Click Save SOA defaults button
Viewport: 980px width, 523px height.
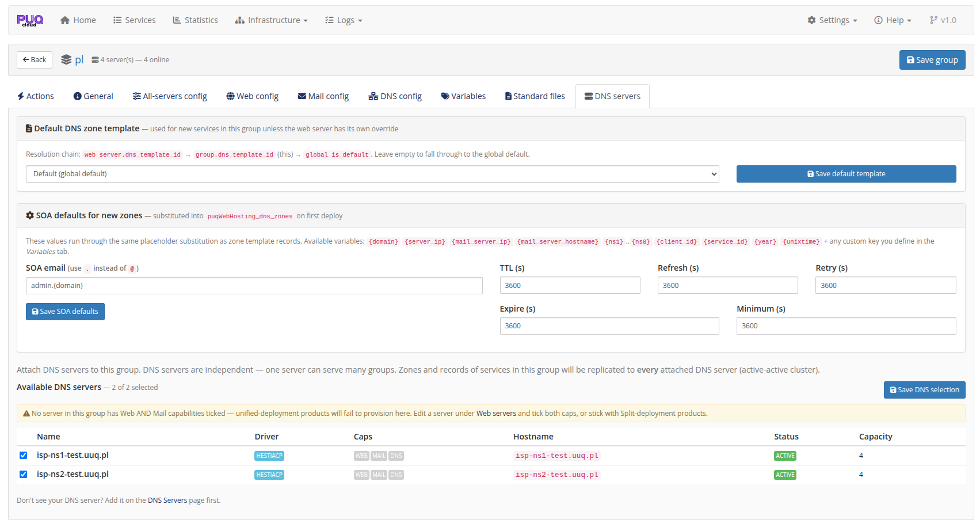(x=65, y=312)
